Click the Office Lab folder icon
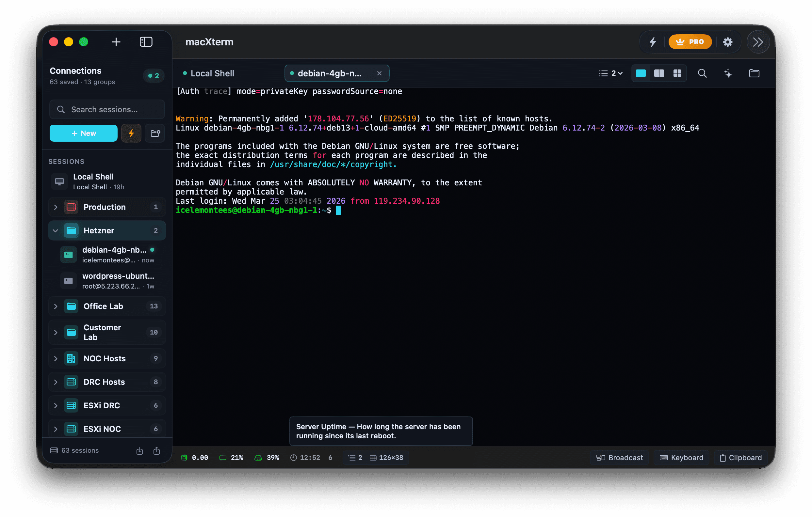The image size is (812, 517). pos(71,306)
